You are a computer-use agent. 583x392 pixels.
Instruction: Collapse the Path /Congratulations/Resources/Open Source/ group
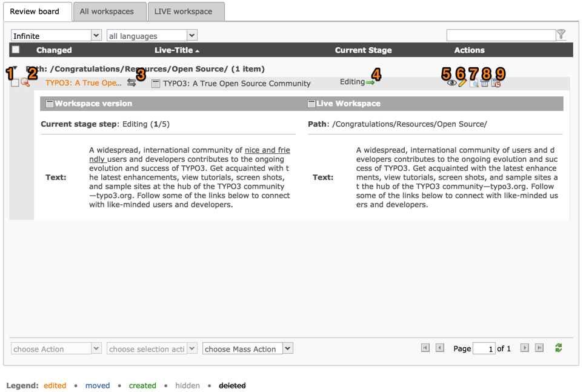point(15,69)
